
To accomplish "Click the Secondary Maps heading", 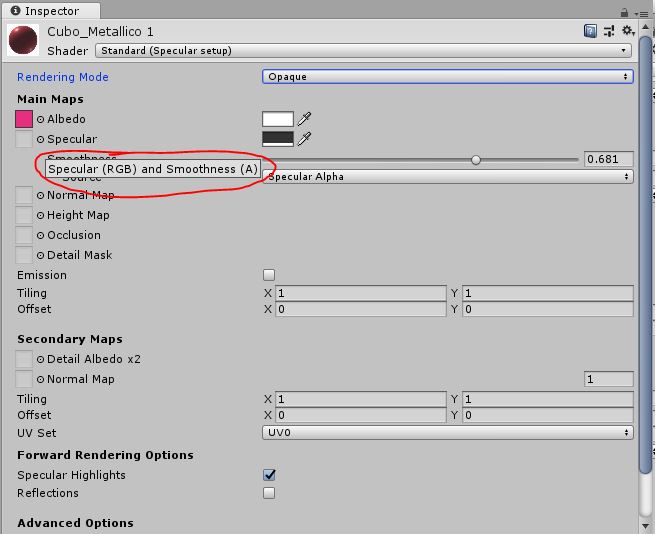I will [x=70, y=339].
